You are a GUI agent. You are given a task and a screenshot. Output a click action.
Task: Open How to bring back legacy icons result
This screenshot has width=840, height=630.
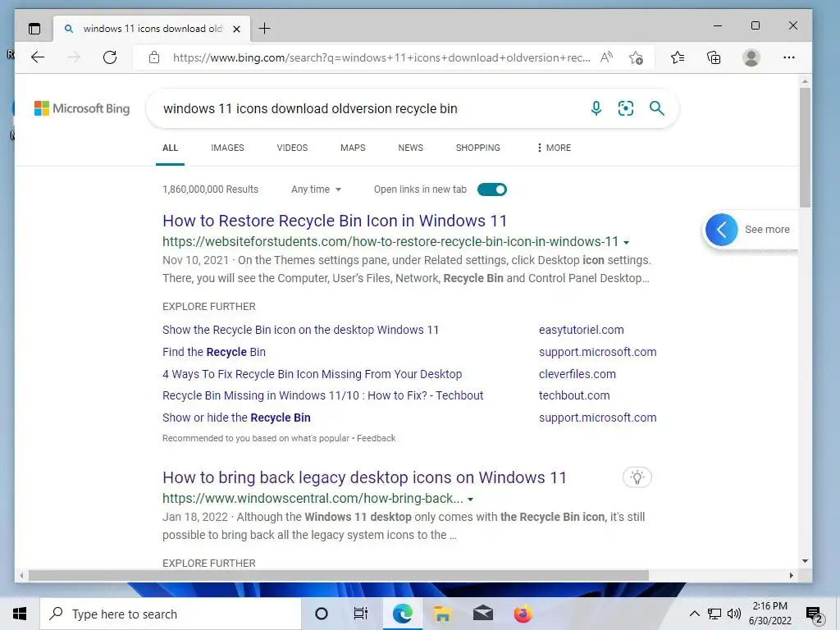[x=364, y=477]
